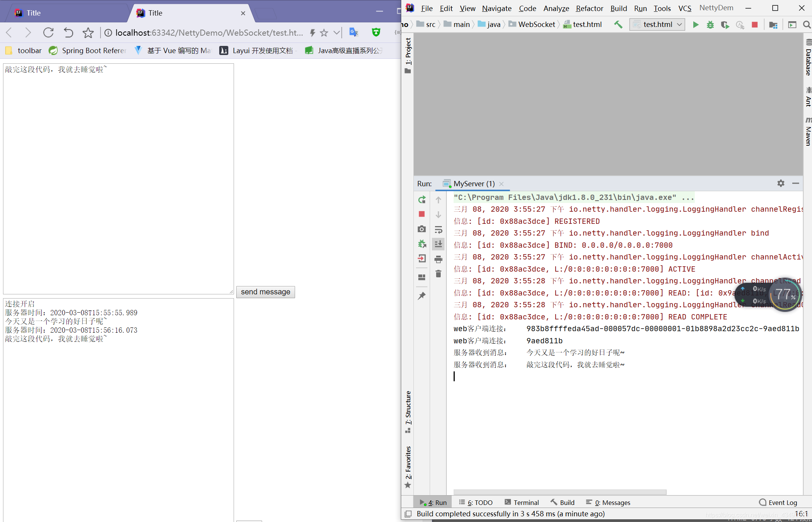The width and height of the screenshot is (812, 522).
Task: Click the Print console output icon
Action: point(438,259)
